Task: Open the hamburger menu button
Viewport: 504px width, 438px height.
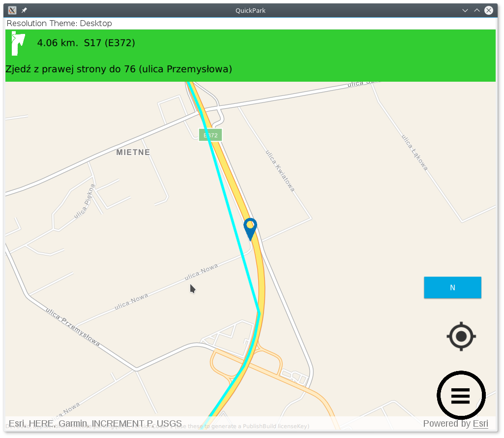Action: pyautogui.click(x=461, y=395)
